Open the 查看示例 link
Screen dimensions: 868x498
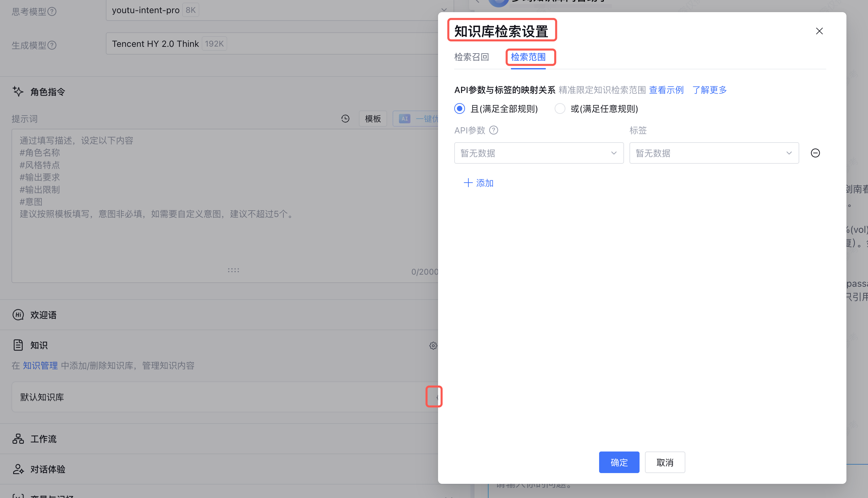666,90
